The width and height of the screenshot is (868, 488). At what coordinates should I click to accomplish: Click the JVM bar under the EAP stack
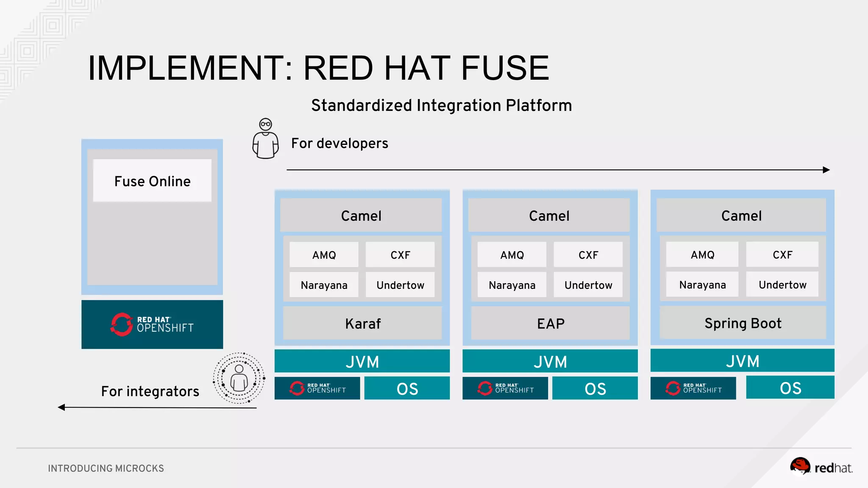[x=550, y=361]
